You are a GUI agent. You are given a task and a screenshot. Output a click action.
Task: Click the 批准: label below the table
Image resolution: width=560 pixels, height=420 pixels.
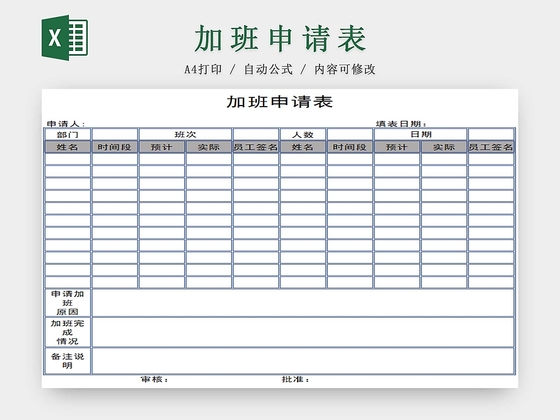[x=295, y=380]
